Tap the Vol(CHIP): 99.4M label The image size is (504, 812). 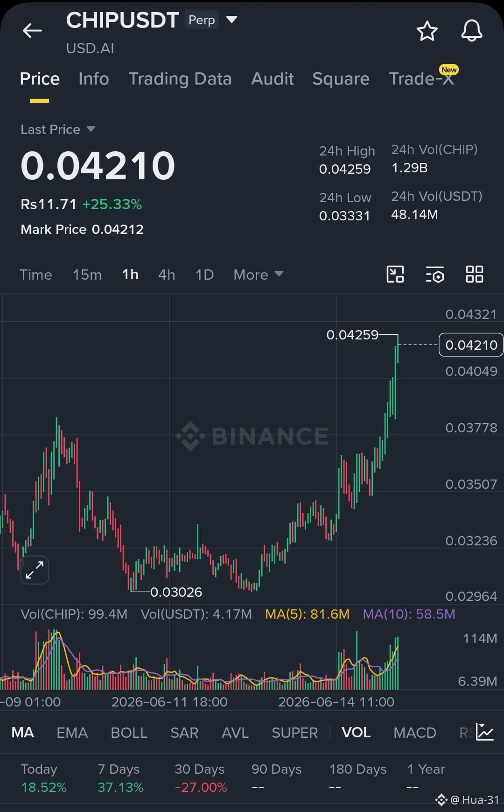pyautogui.click(x=74, y=614)
